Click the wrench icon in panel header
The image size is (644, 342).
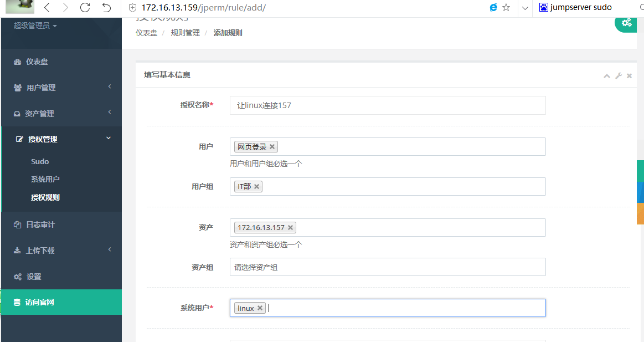(619, 76)
